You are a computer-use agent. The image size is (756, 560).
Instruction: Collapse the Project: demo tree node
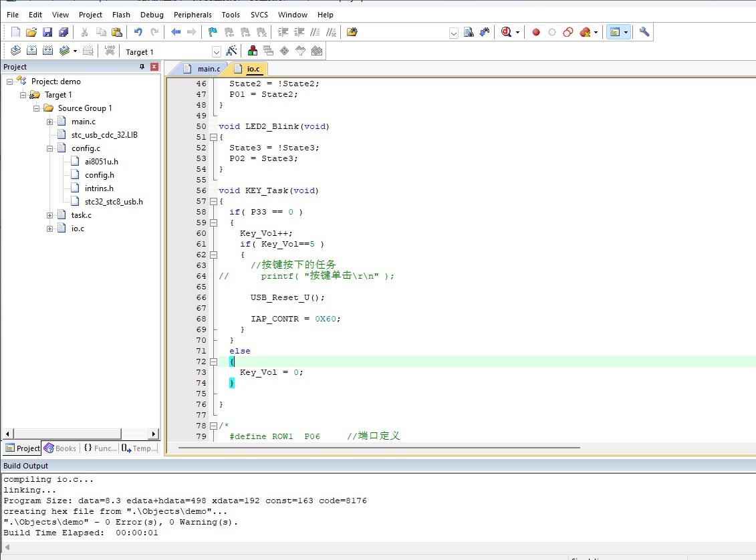[9, 82]
